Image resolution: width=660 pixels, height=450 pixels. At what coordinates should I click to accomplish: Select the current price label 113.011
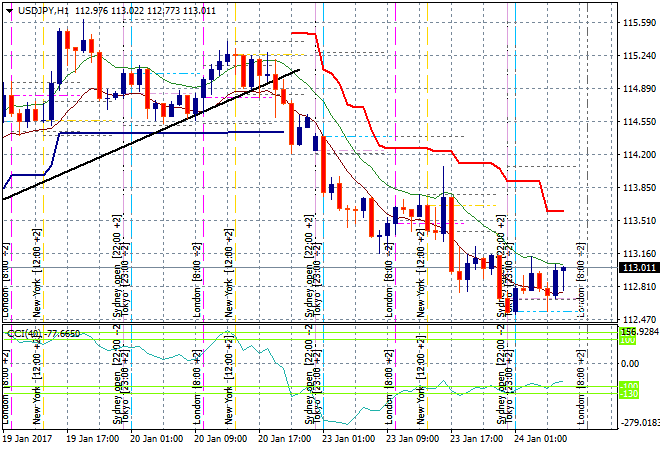pos(637,268)
